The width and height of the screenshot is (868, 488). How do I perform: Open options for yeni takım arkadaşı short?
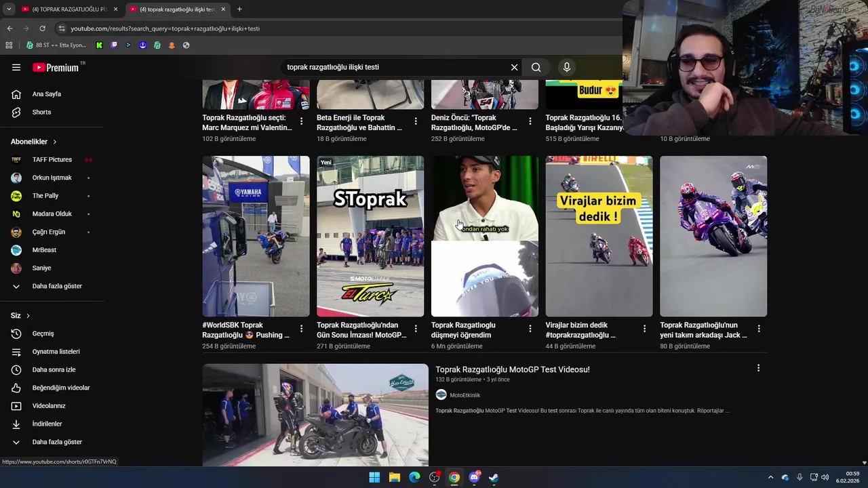(x=759, y=329)
